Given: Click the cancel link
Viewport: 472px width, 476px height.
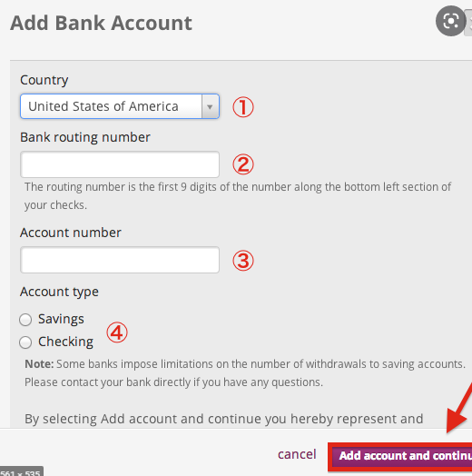Looking at the screenshot, I should tap(297, 454).
